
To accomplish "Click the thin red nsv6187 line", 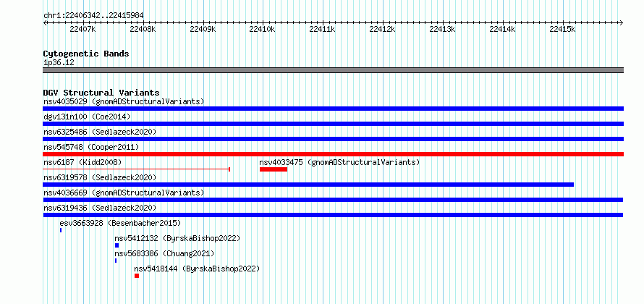I will point(136,169).
